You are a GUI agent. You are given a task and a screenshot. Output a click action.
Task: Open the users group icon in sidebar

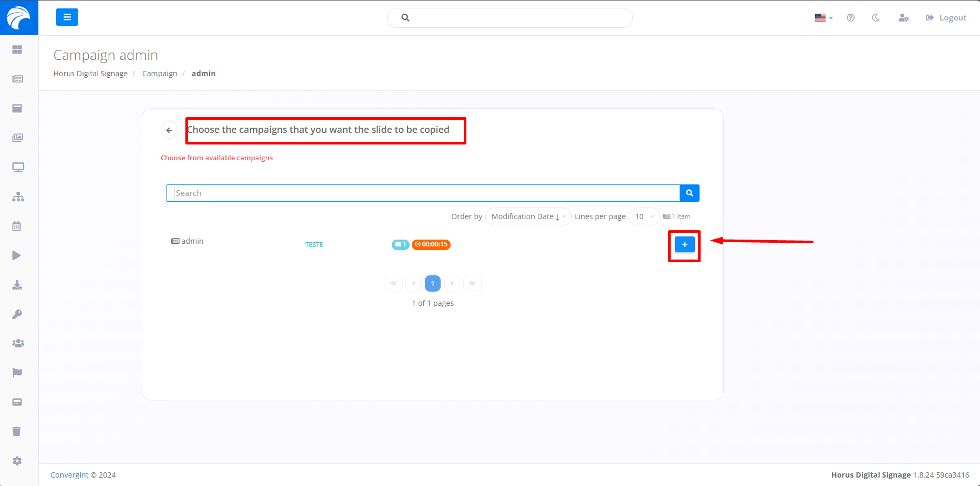pos(18,343)
